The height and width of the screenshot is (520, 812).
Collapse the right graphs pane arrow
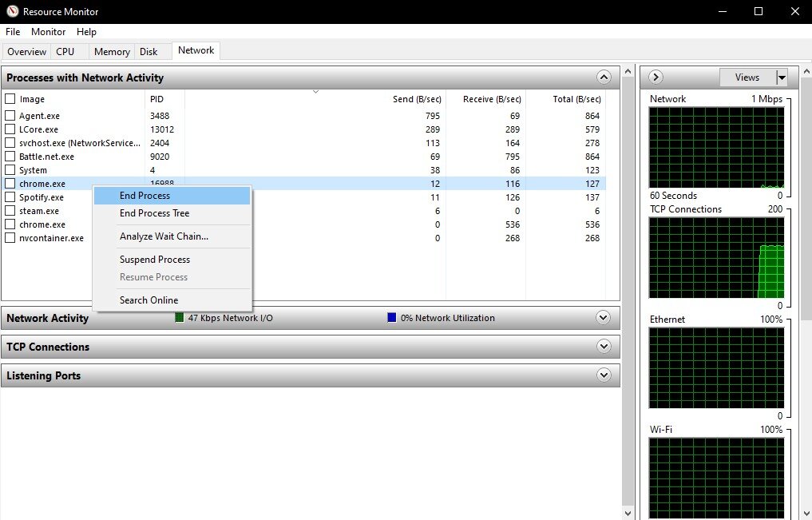click(656, 77)
